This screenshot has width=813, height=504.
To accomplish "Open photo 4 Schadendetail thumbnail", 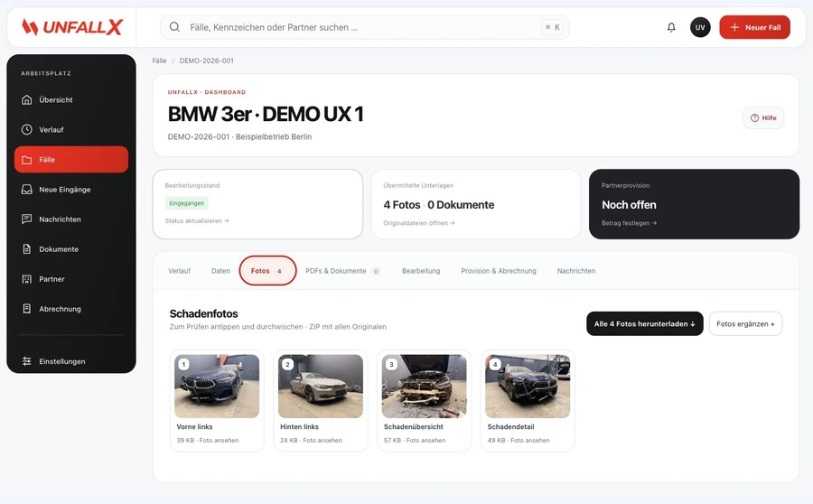I will point(528,387).
